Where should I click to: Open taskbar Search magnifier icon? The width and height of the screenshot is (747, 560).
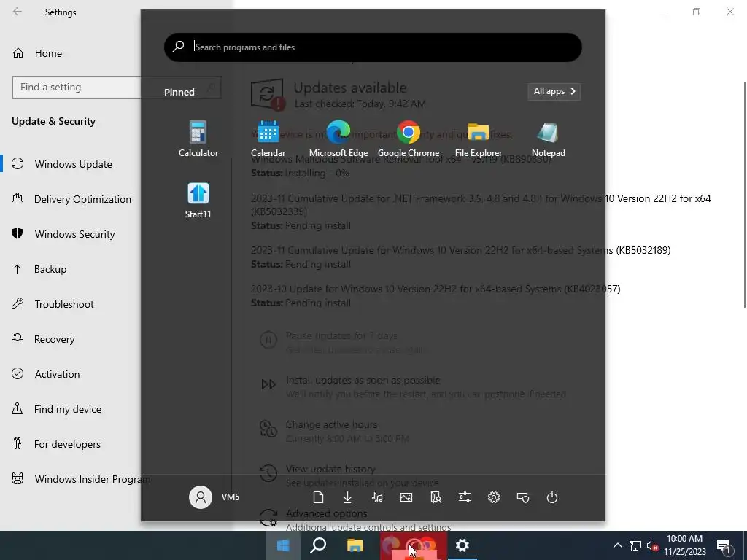tap(318, 545)
